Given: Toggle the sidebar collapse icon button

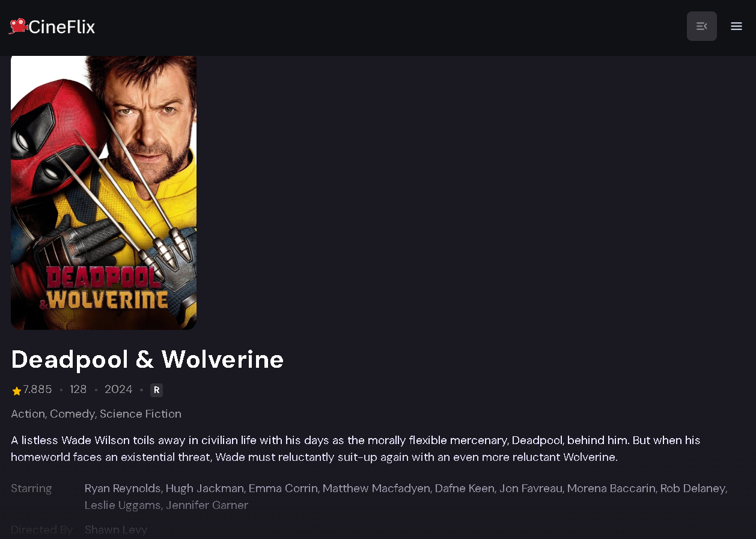Looking at the screenshot, I should [x=702, y=26].
